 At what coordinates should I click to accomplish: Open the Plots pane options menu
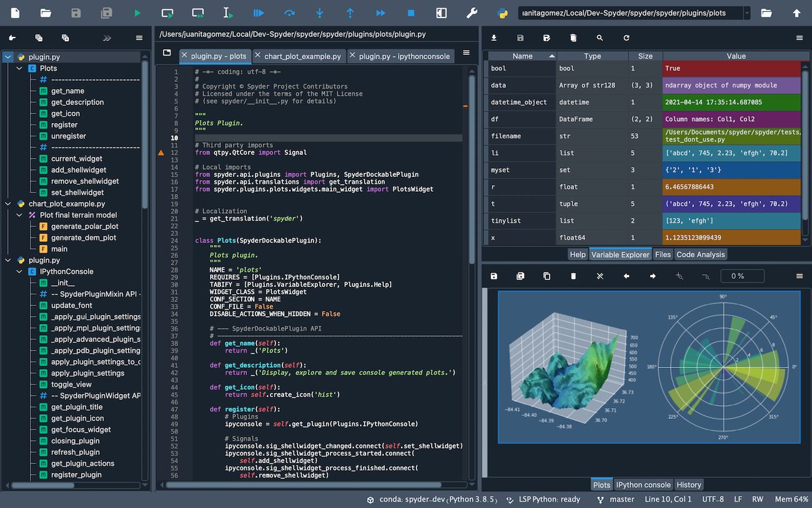tap(800, 276)
